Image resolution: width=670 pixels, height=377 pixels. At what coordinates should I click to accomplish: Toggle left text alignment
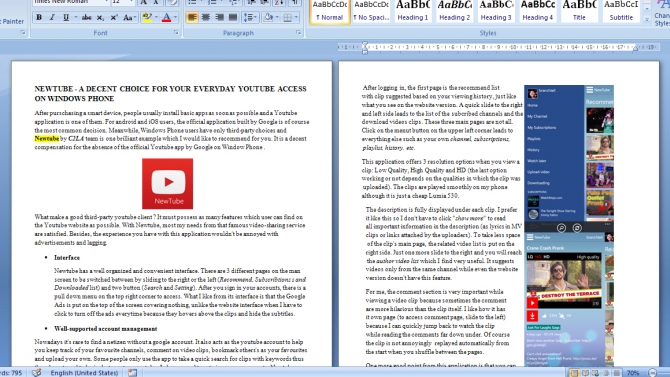click(192, 18)
